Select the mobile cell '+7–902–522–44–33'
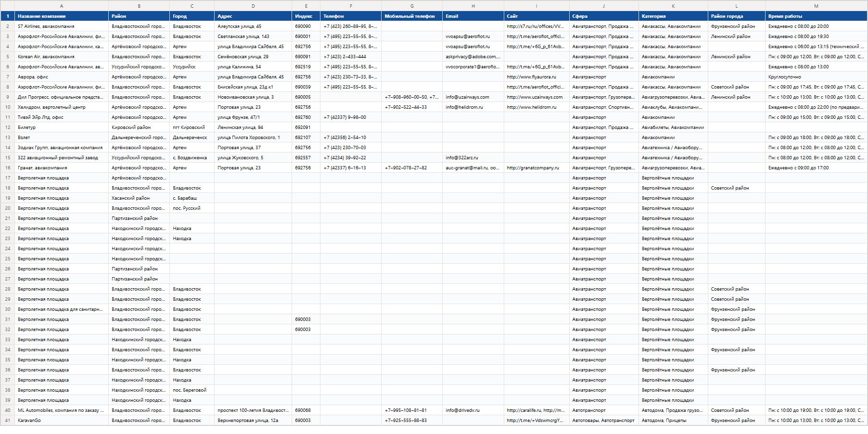 click(412, 107)
